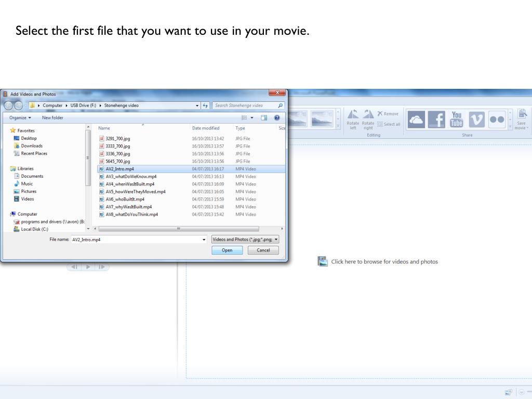
Task: Click the Open button
Action: click(227, 250)
